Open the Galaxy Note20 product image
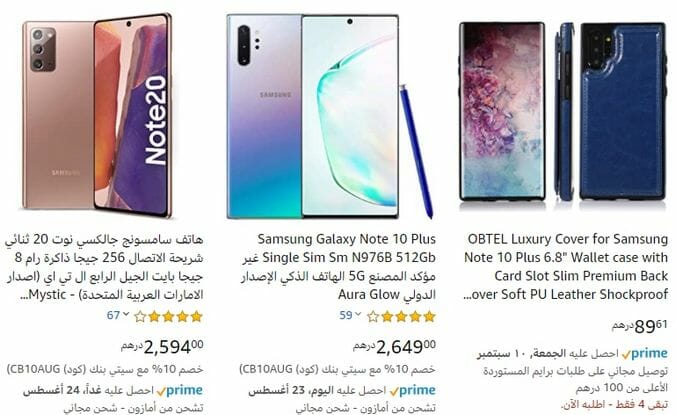 (97, 115)
